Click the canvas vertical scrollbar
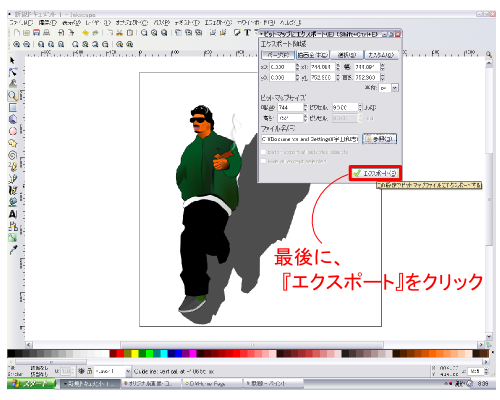 (489, 199)
